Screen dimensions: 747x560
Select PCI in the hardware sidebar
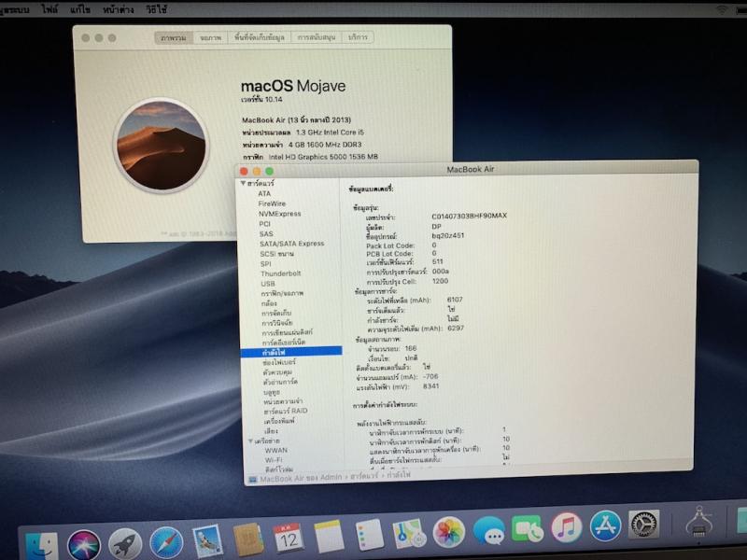pyautogui.click(x=265, y=224)
